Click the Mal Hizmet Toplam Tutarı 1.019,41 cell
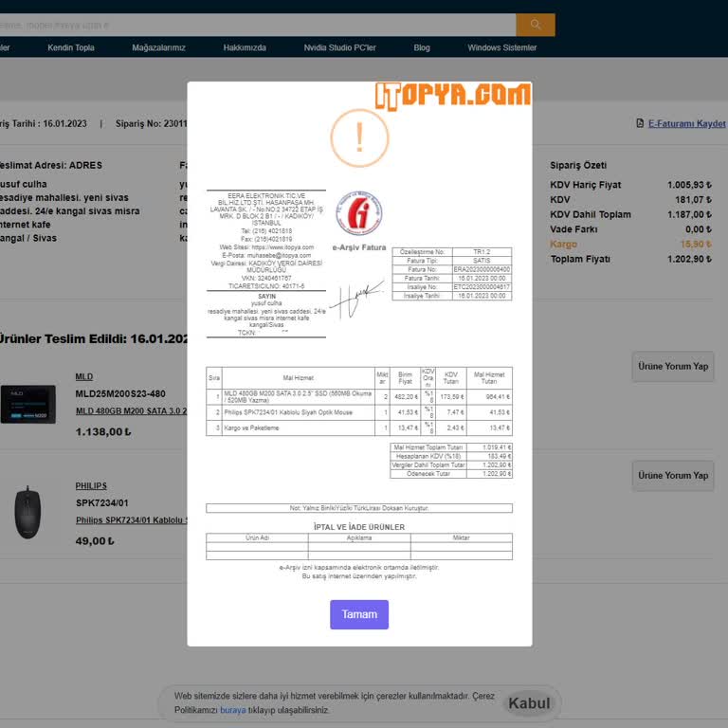728x728 pixels. click(x=490, y=447)
